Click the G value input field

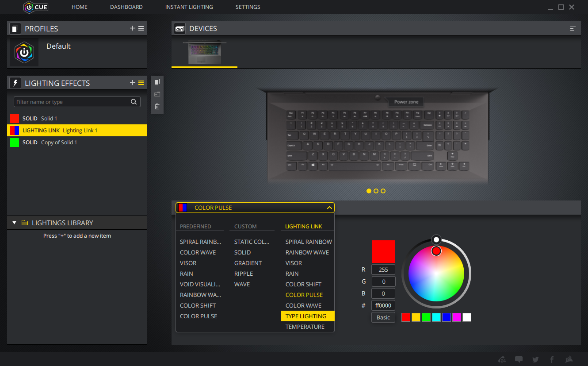tap(383, 281)
